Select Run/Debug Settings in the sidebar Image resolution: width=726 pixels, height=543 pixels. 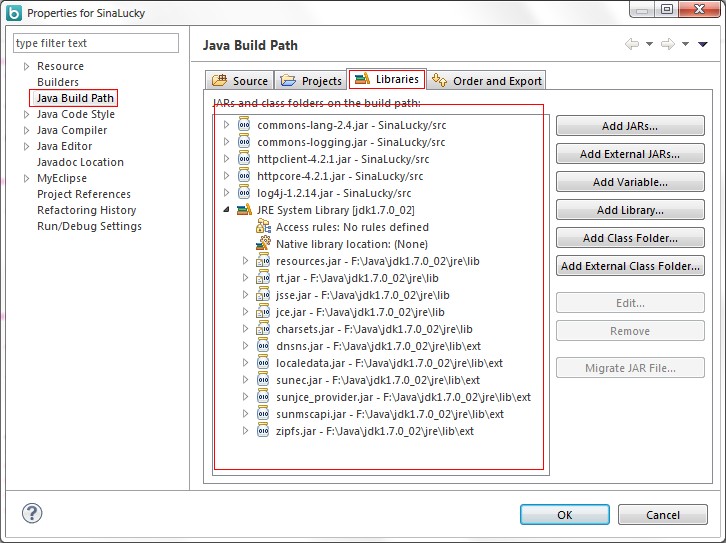click(89, 226)
